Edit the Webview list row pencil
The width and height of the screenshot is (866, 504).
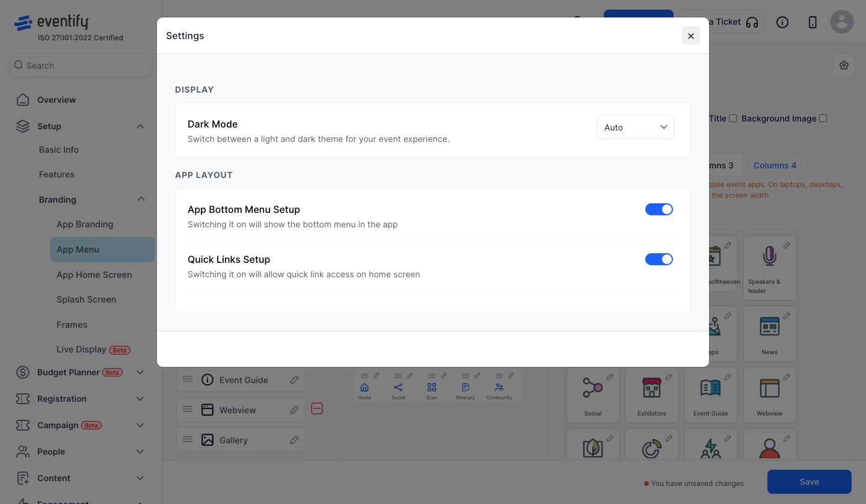coord(294,410)
